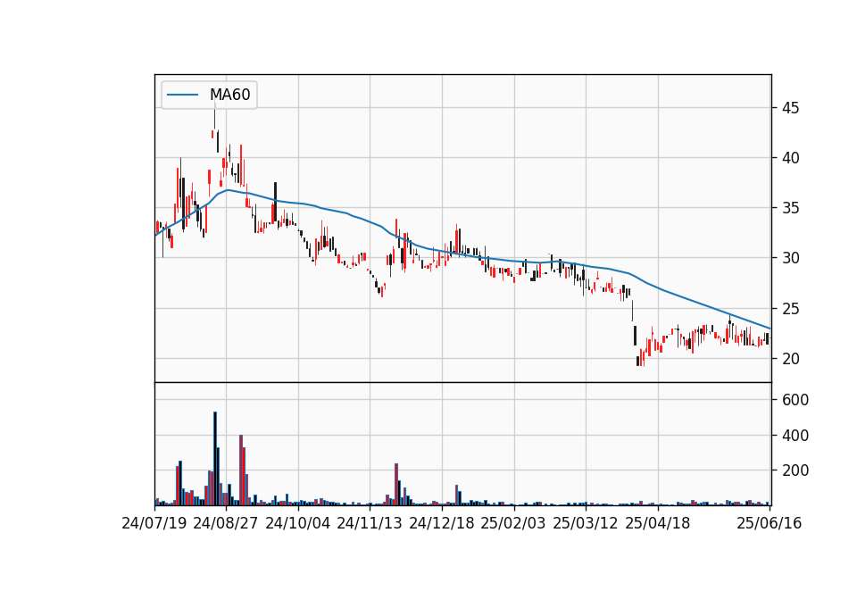Click the price axis value 30
This screenshot has height=616, width=857.
[790, 258]
